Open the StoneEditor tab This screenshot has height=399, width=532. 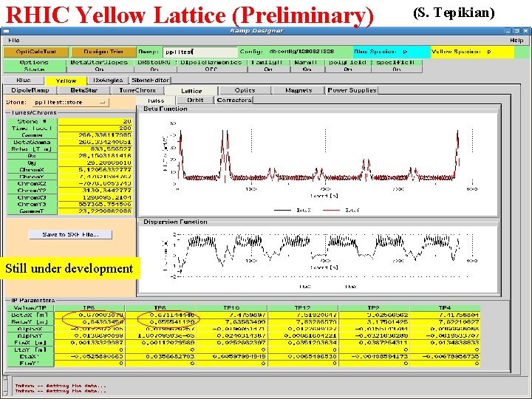click(151, 81)
